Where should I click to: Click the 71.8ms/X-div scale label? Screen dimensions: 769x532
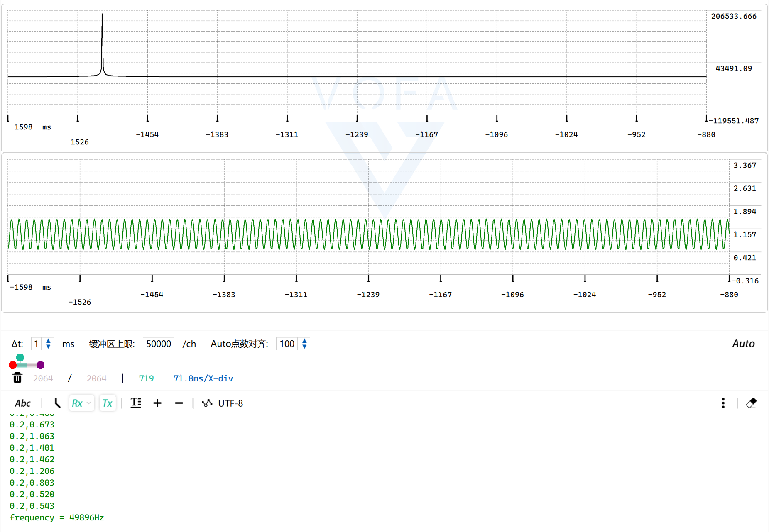click(x=203, y=378)
